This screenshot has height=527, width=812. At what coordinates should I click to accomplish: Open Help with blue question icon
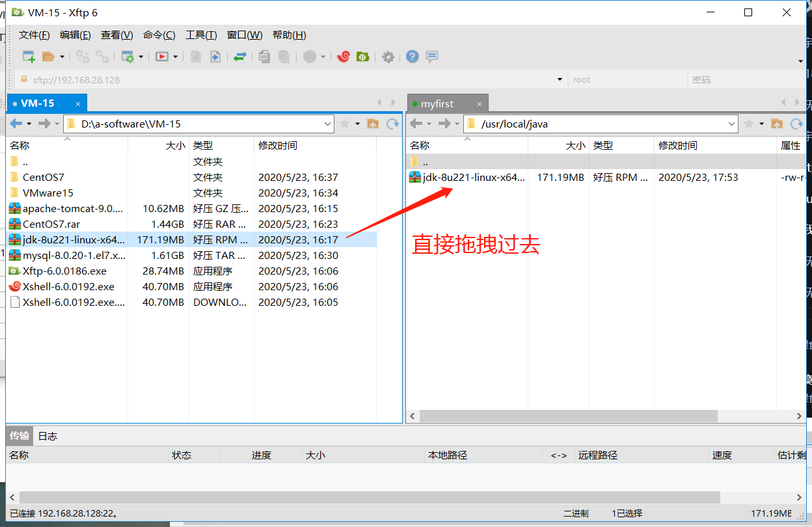[412, 57]
